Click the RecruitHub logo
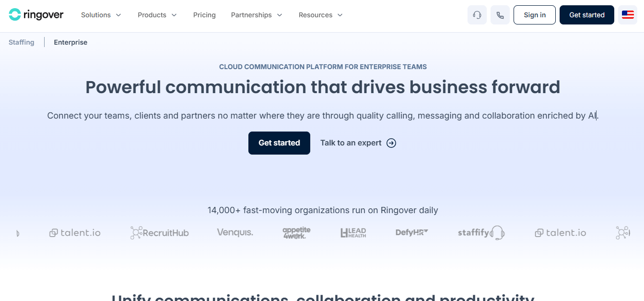The image size is (644, 301). click(x=160, y=233)
